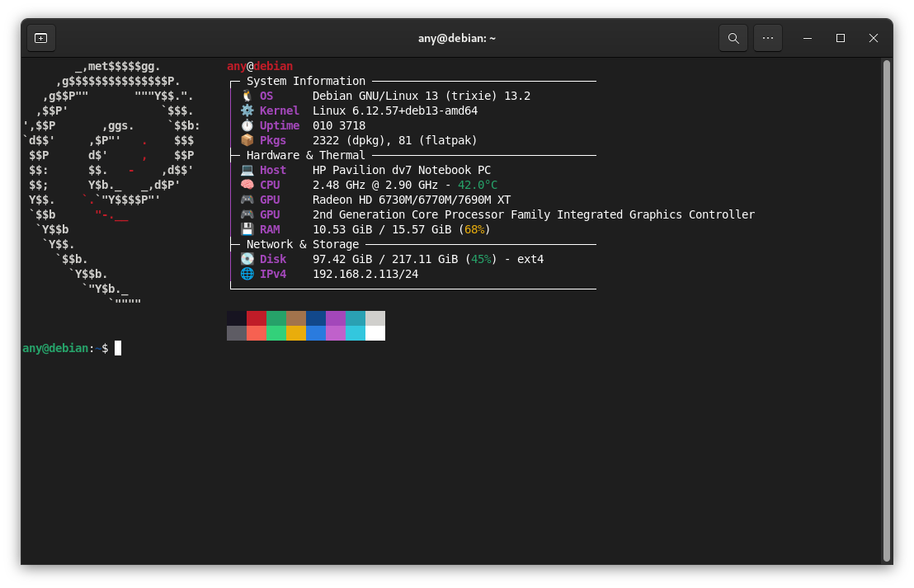The width and height of the screenshot is (914, 588).
Task: Click the globe icon beside IPv4
Action: (x=247, y=274)
